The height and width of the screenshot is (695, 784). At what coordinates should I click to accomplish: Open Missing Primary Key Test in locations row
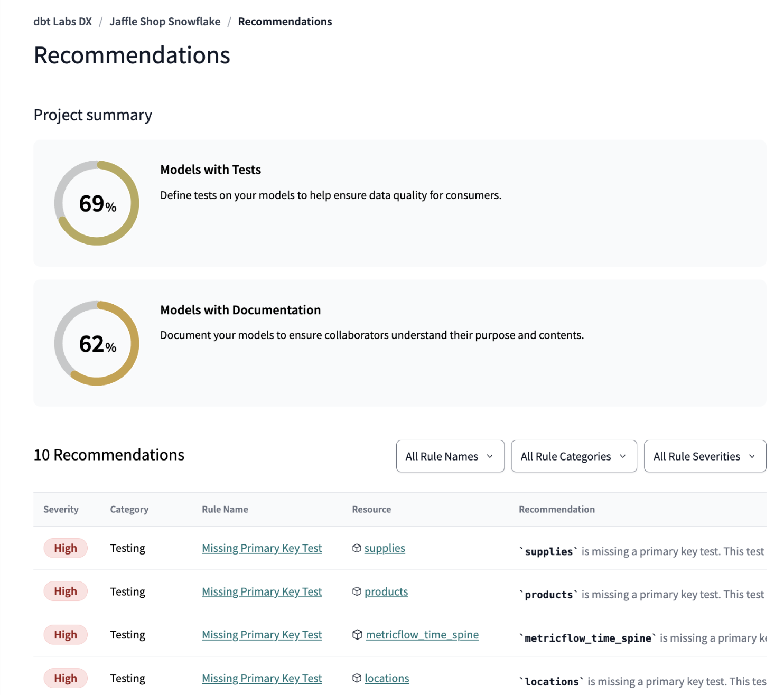click(x=262, y=678)
